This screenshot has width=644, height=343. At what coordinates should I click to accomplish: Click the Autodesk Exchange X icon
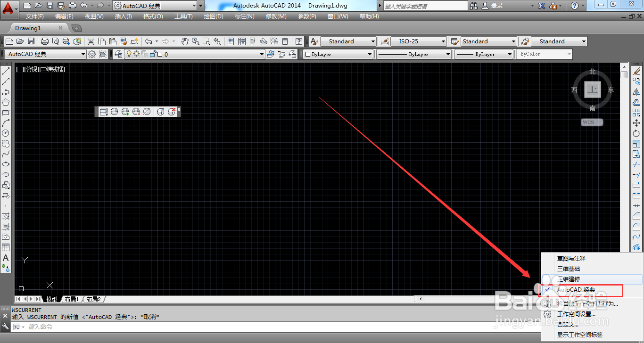click(x=542, y=6)
